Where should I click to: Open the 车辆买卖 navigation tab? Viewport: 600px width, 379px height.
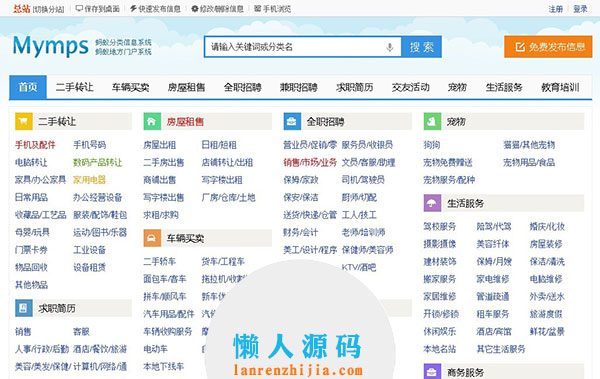click(130, 87)
